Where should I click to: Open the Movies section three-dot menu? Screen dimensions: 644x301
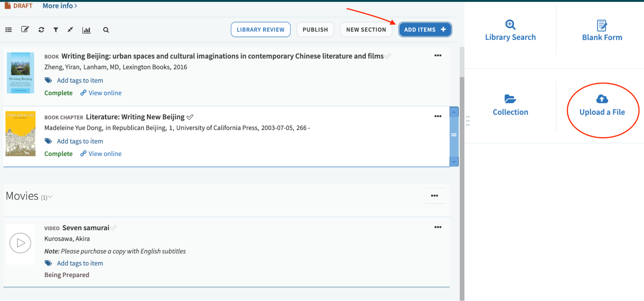[x=434, y=196]
